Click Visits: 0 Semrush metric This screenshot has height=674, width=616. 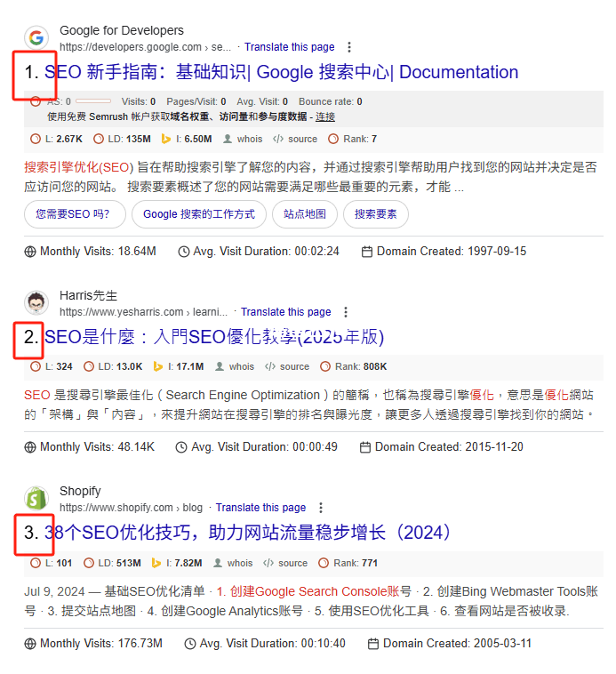139,101
